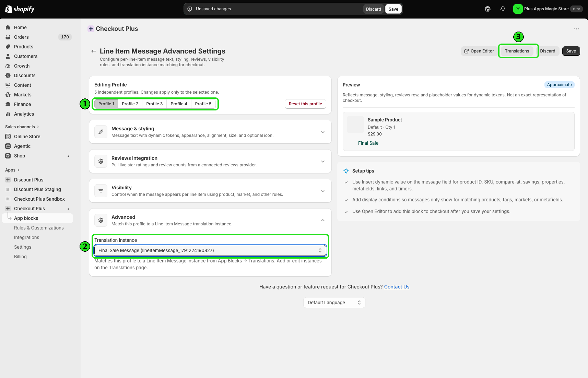Click the Markets globe icon
The width and height of the screenshot is (588, 378).
pos(8,95)
